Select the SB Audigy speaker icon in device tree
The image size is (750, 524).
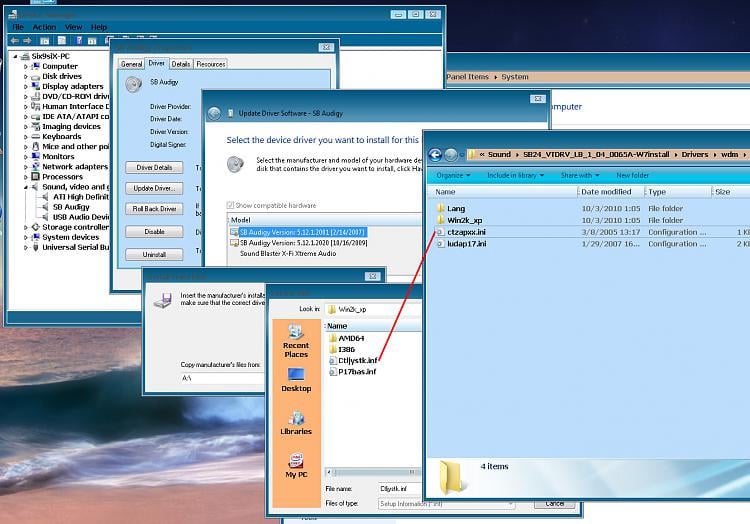[x=45, y=207]
